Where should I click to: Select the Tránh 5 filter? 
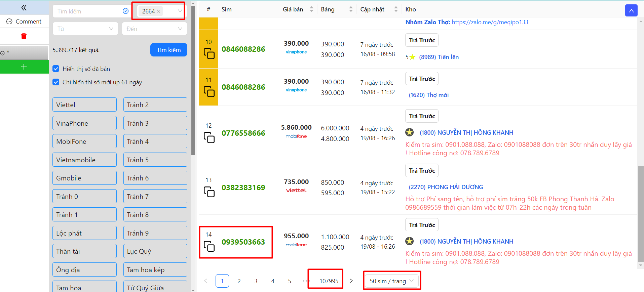tap(155, 160)
